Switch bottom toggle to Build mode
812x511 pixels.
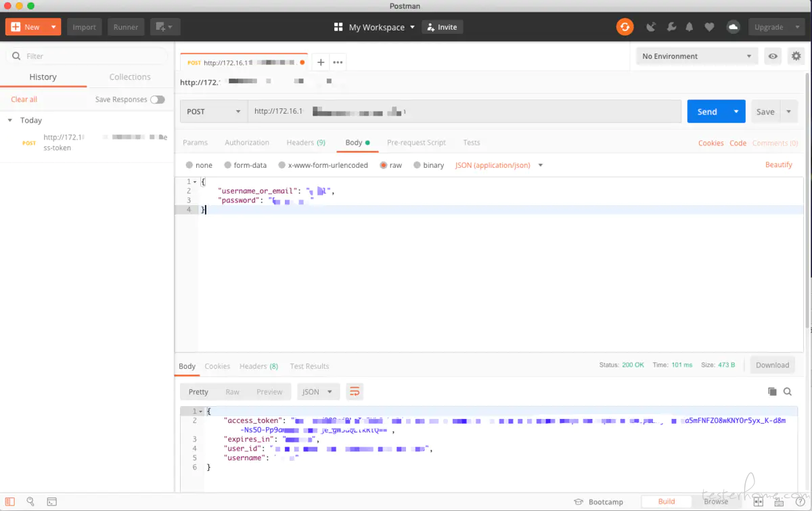point(667,502)
